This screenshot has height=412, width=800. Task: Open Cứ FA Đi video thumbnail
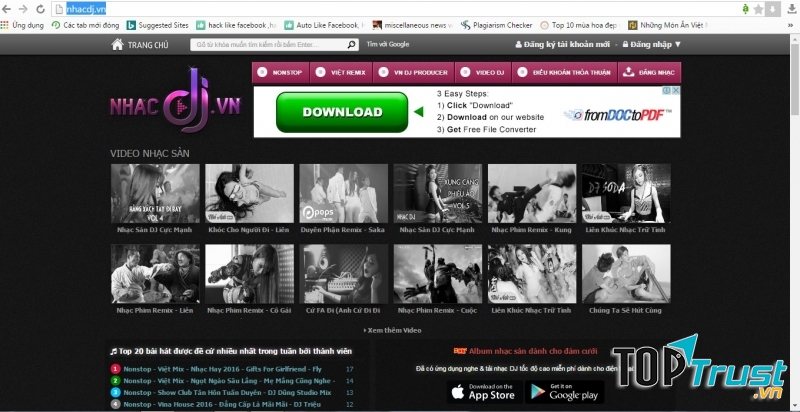[343, 274]
